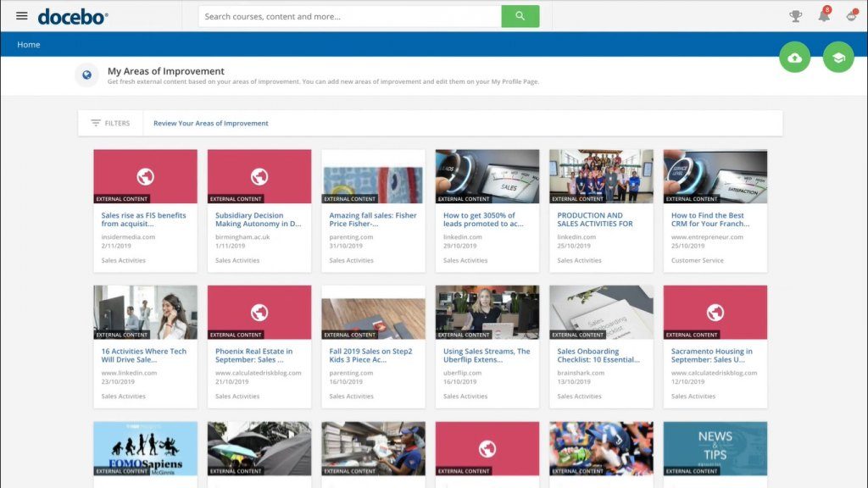The image size is (868, 488).
Task: Open the notifications bell
Action: point(823,16)
